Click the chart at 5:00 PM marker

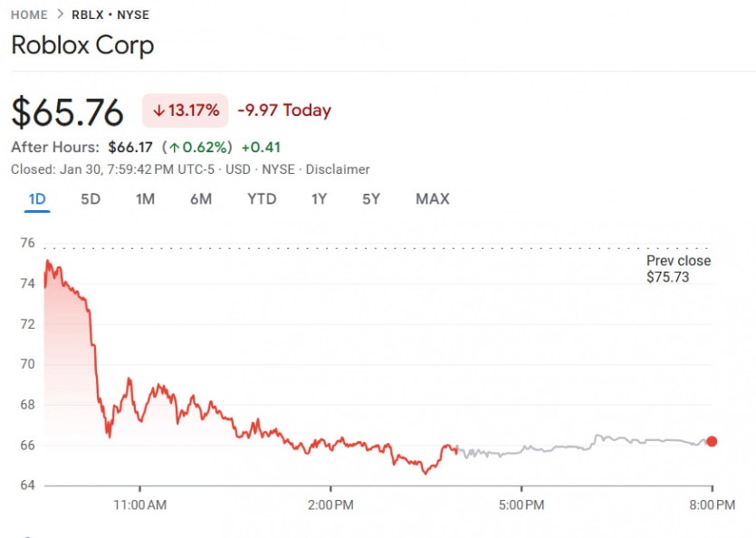coord(522,503)
